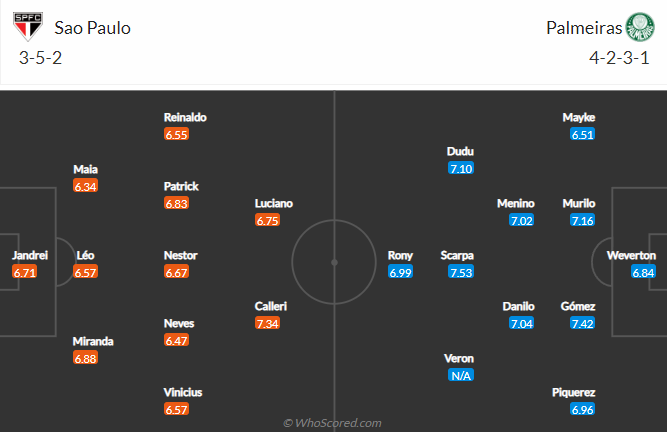Open the WhoScored.com watermark link

334,423
